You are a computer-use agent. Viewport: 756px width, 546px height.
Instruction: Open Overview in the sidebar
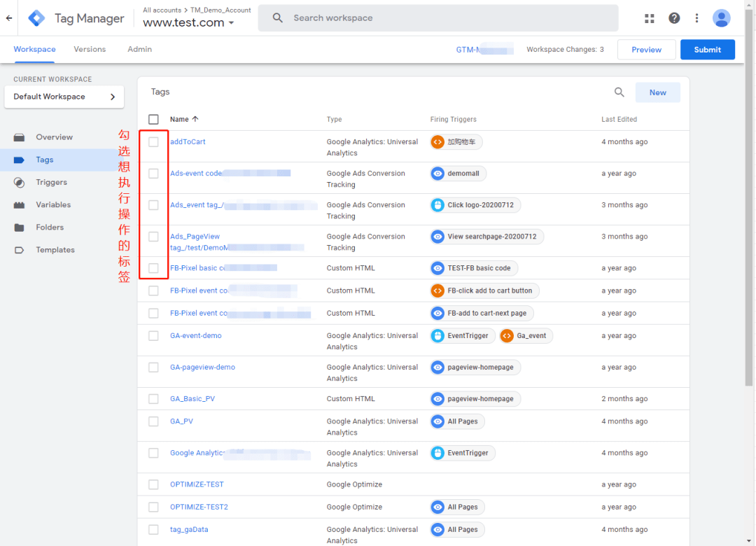click(x=55, y=137)
